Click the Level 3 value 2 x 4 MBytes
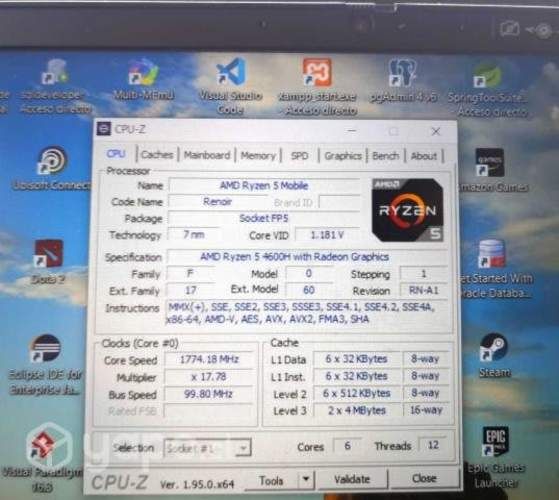Viewport: 559px width, 500px height. [x=357, y=410]
